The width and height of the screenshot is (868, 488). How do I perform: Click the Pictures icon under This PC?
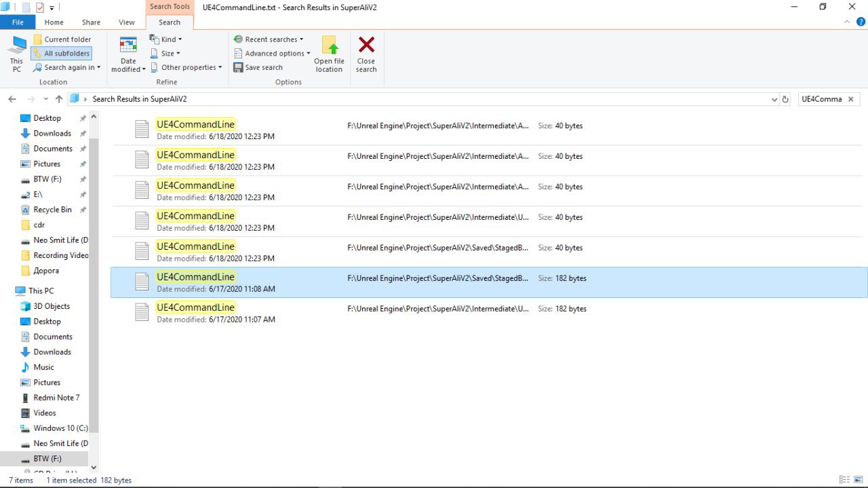[x=26, y=382]
